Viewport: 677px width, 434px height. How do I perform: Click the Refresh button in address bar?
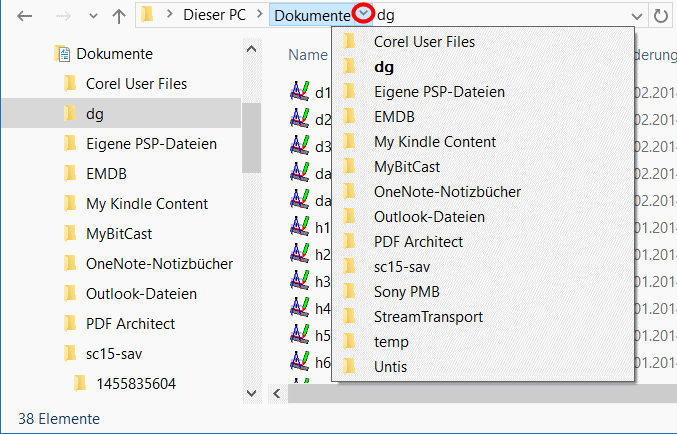pyautogui.click(x=661, y=15)
